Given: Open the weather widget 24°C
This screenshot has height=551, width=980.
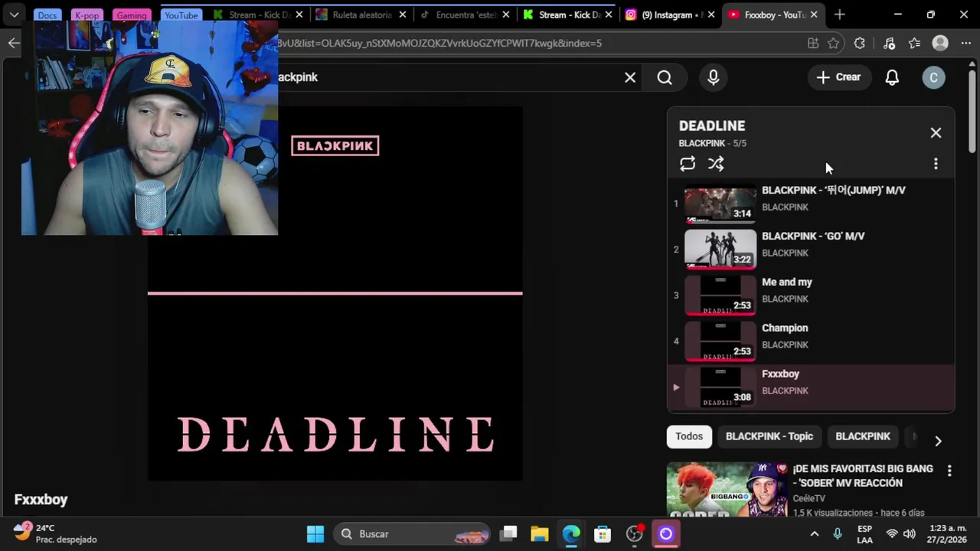Looking at the screenshot, I should [x=56, y=533].
